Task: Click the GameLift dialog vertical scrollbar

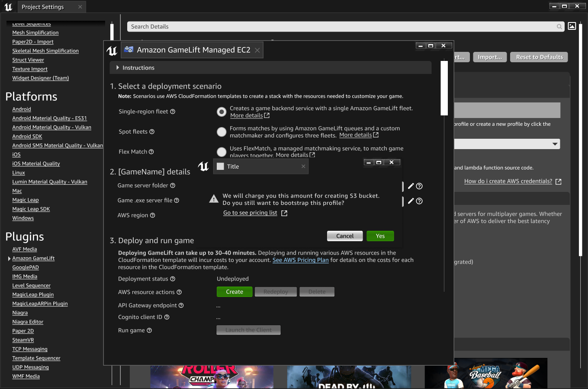Action: (444, 88)
